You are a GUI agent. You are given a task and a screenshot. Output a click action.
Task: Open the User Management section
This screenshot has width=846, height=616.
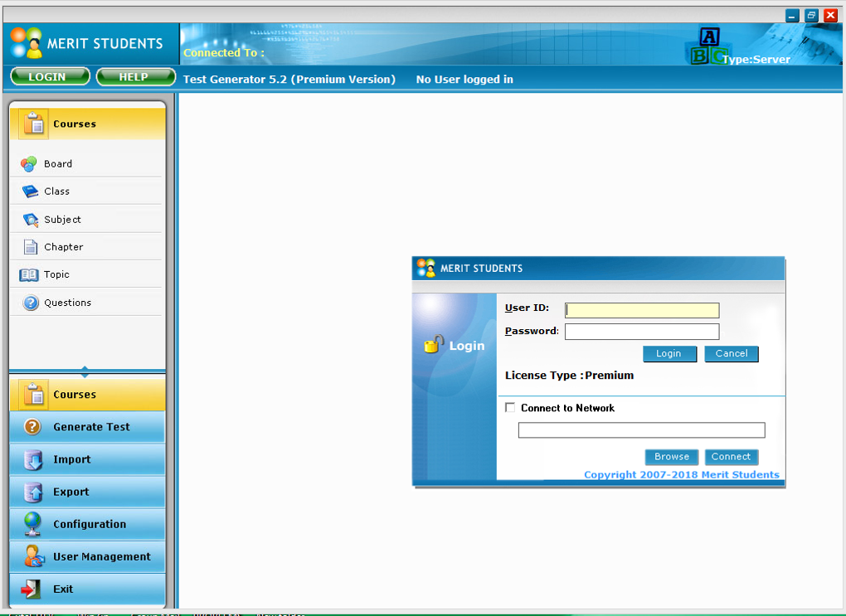[87, 556]
